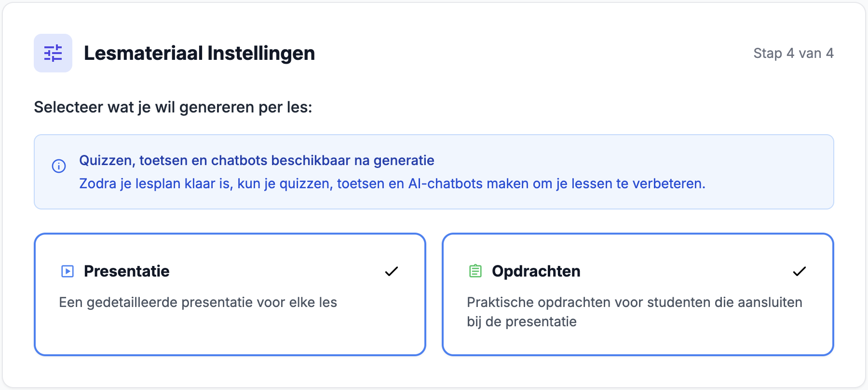Click the blue info banner about AI-chatbots
Screen dimensions: 868x390
434,172
